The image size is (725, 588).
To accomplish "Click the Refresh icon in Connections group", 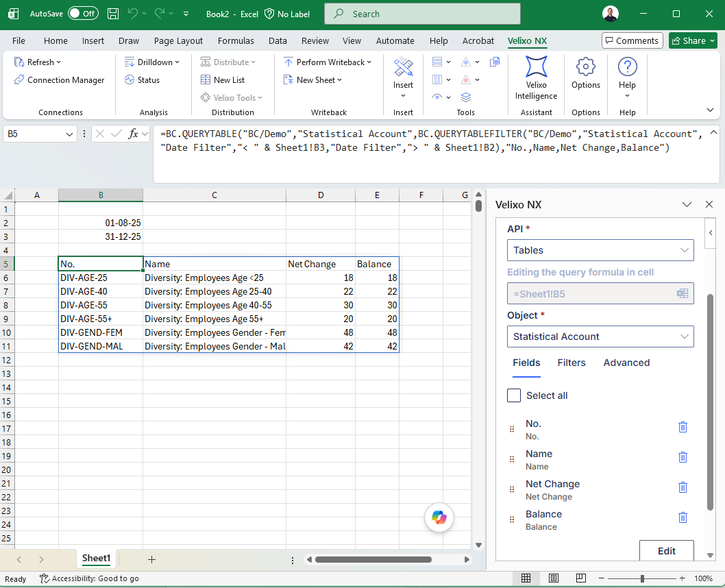I will 19,62.
